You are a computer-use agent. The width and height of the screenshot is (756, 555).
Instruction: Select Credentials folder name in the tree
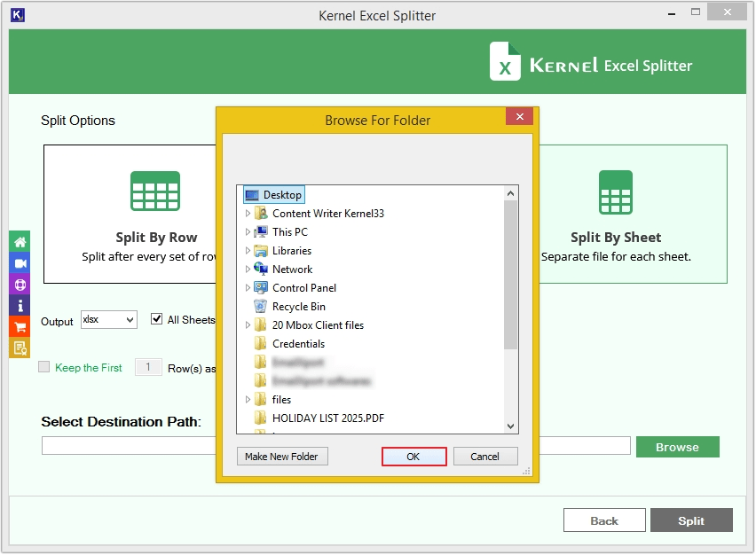298,344
